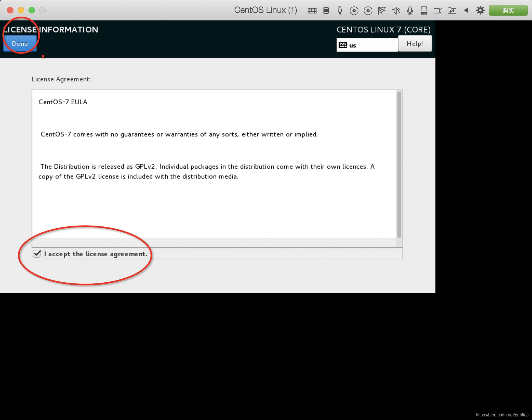Click the 'CENTOS LINUX 7 (CORE)' header text

click(384, 30)
